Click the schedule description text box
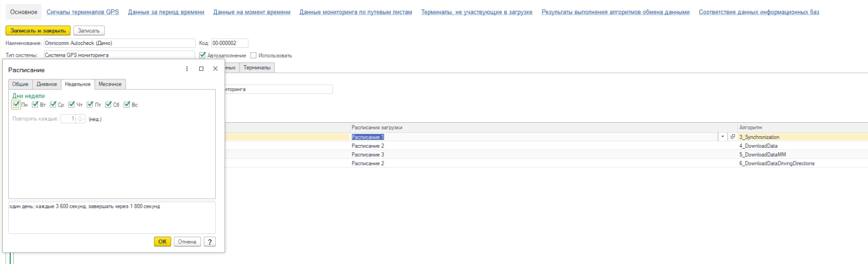The image size is (868, 264). [x=112, y=218]
